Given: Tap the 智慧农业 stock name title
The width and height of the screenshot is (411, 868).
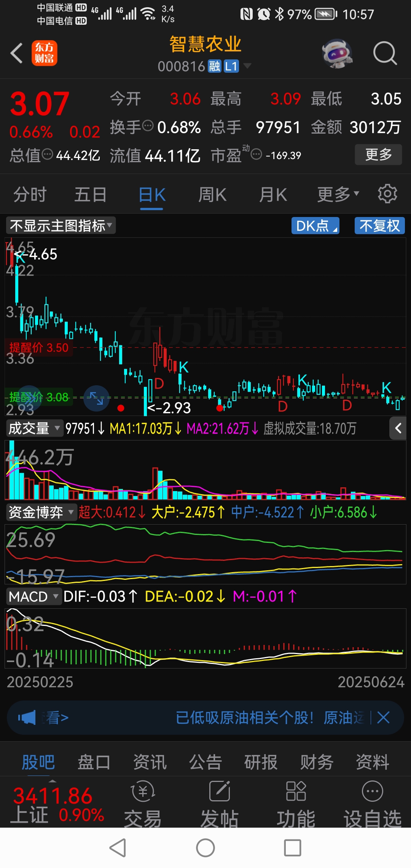Looking at the screenshot, I should (x=205, y=44).
